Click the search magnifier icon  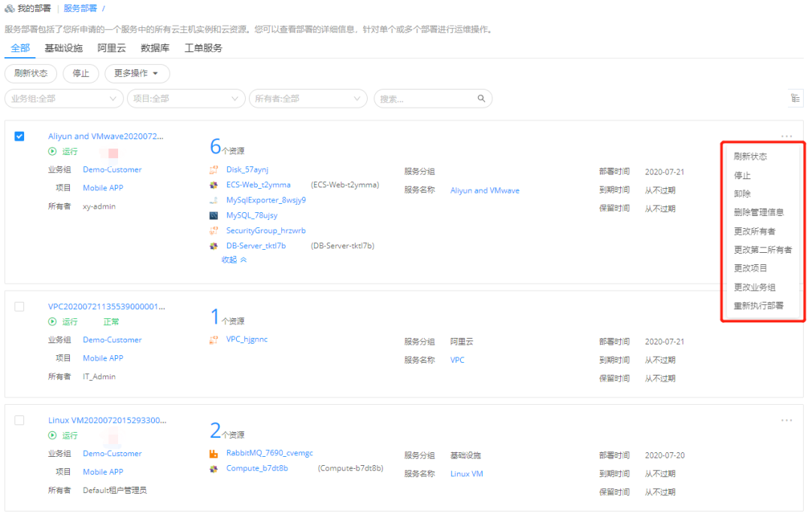(481, 99)
